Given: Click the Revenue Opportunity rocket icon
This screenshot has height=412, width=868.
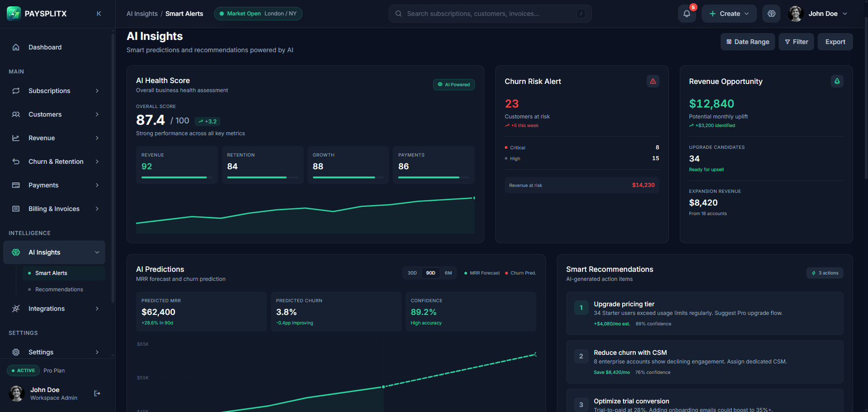Looking at the screenshot, I should tap(837, 81).
